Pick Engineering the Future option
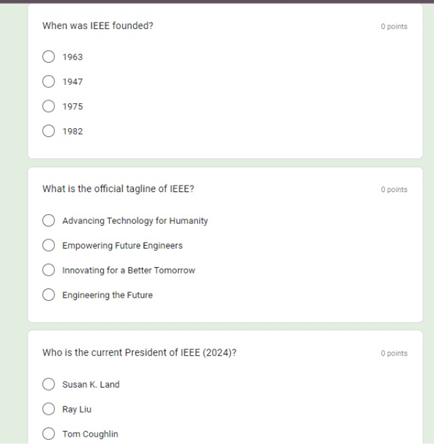 point(49,295)
